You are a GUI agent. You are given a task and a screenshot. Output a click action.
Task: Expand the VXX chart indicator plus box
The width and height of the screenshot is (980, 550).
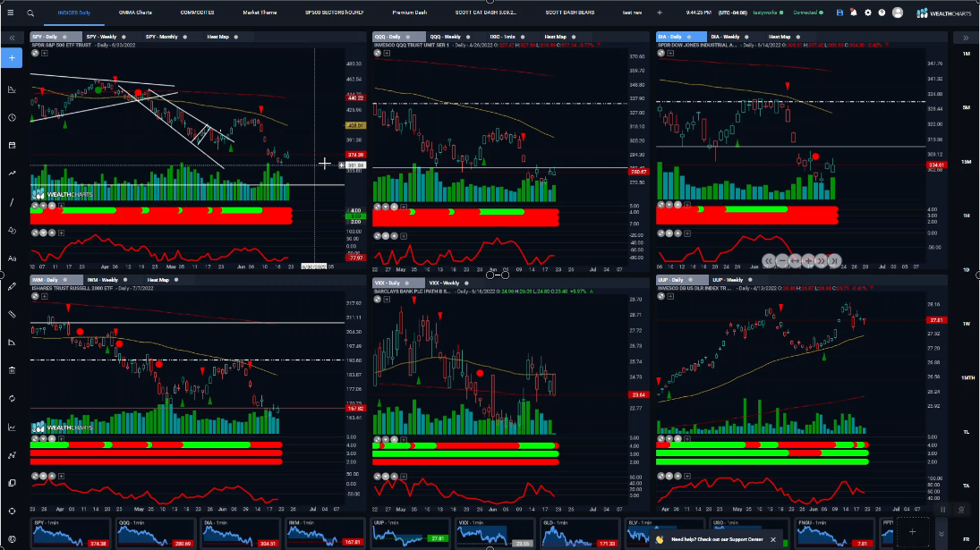(387, 300)
